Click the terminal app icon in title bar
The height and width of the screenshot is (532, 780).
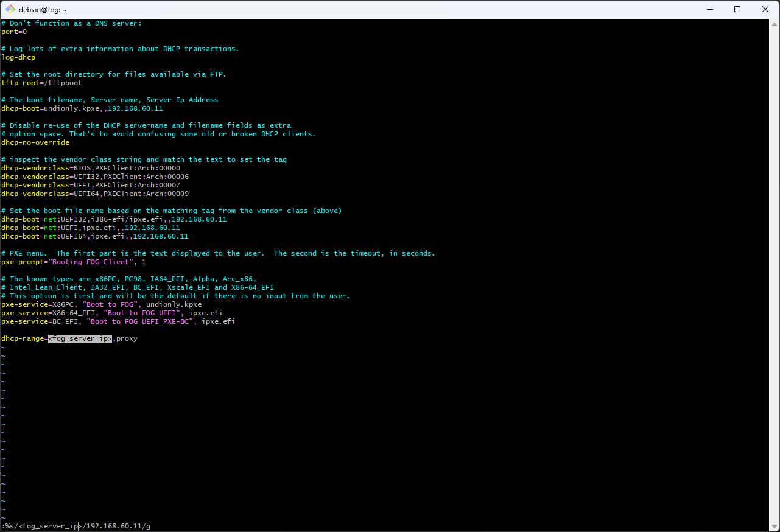click(10, 9)
